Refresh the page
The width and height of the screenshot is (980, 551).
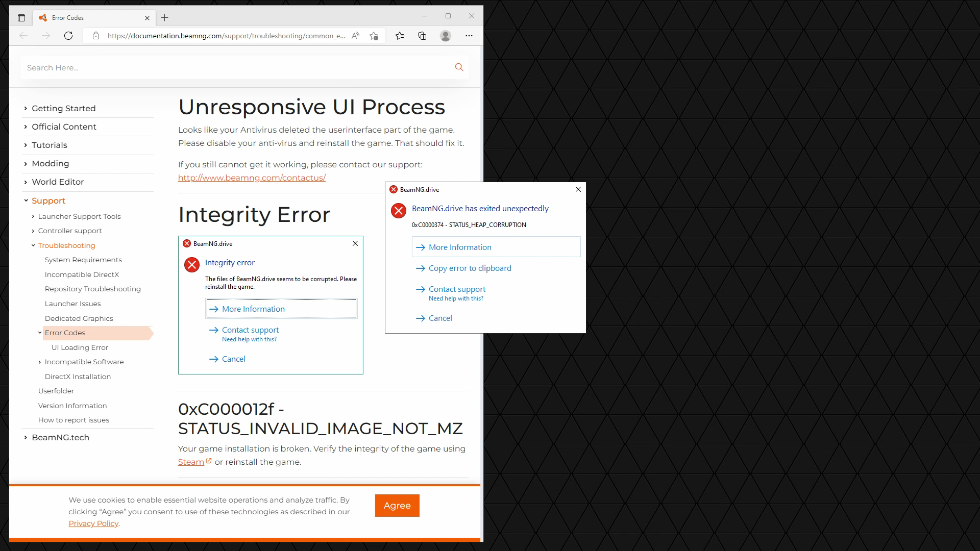(x=68, y=36)
